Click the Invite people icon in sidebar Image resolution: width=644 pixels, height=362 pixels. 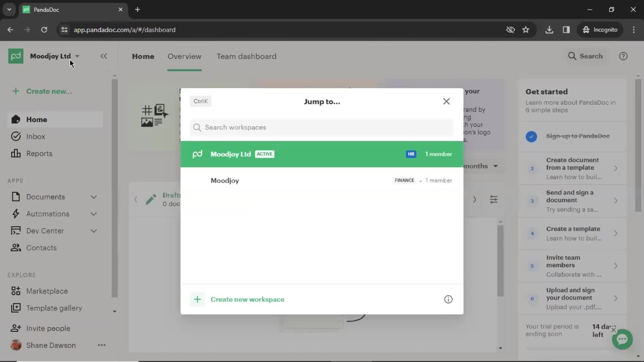tap(16, 328)
